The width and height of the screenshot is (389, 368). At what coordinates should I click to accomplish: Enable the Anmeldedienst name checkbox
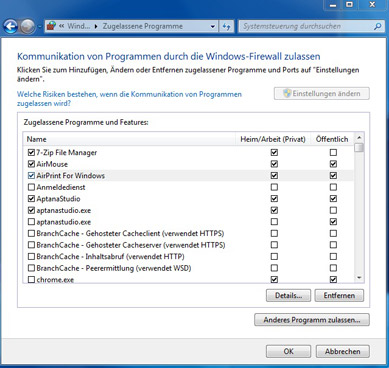pyautogui.click(x=31, y=187)
